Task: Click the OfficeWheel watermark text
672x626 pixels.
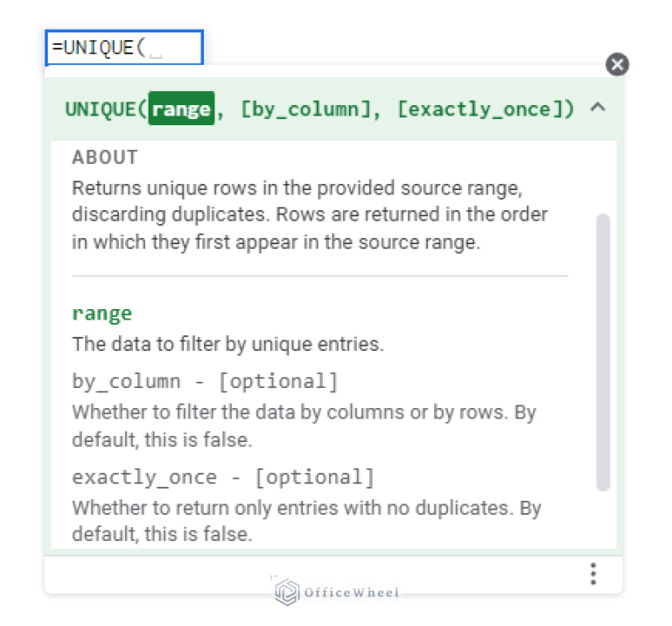Action: (x=352, y=593)
